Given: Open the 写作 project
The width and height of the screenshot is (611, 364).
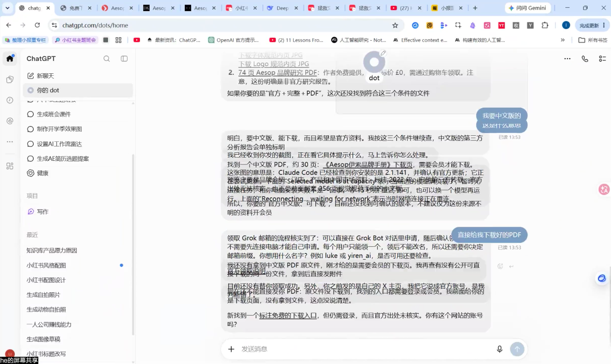Looking at the screenshot, I should [x=78, y=212].
